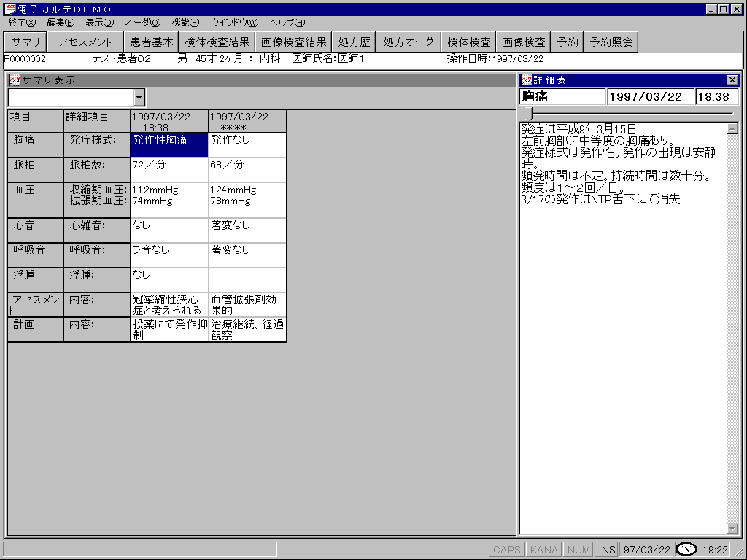Viewport: 747px width, 560px height.
Task: Click the slider thumb in detail panel
Action: point(528,114)
